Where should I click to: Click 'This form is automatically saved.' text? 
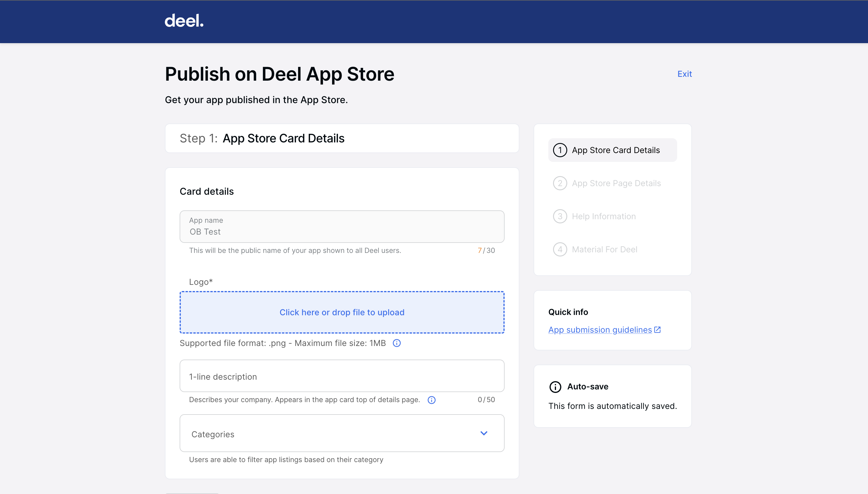click(x=612, y=406)
